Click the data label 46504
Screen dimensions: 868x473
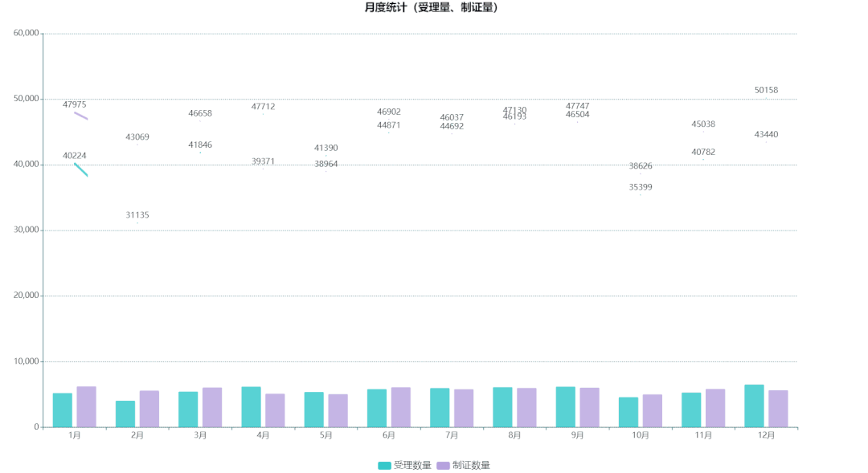click(577, 115)
